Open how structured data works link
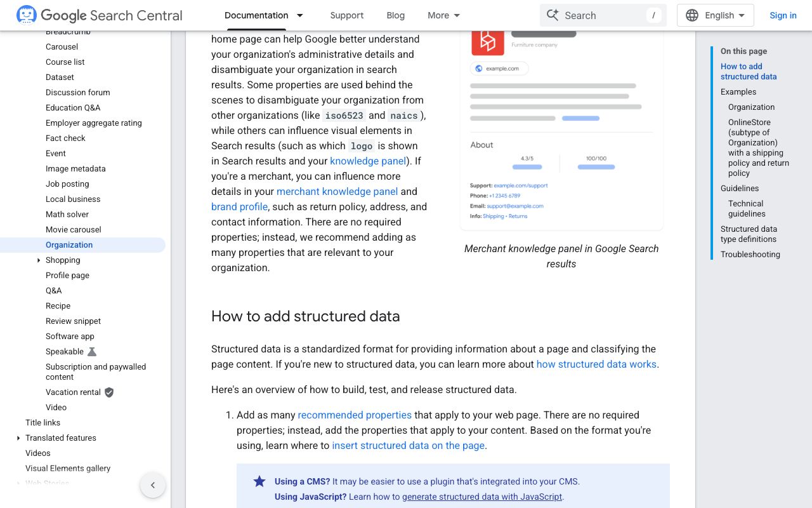812x508 pixels. pos(596,364)
